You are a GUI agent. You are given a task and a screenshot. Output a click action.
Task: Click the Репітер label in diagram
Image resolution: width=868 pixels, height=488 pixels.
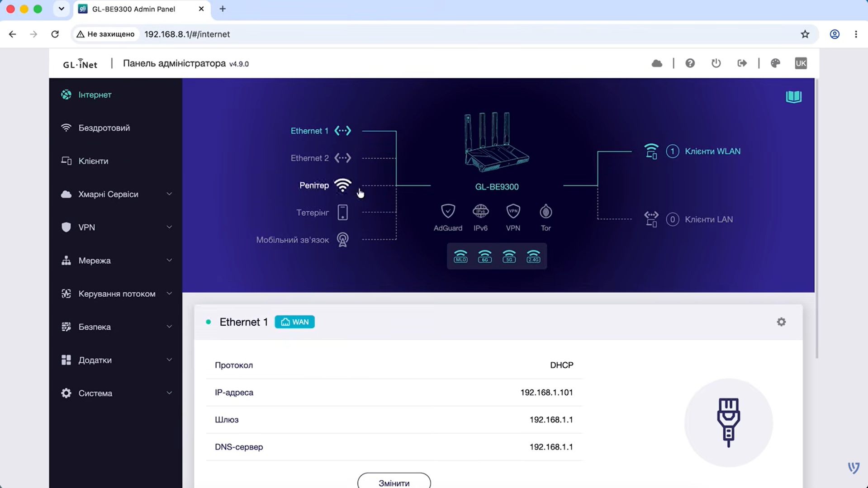[x=314, y=185]
